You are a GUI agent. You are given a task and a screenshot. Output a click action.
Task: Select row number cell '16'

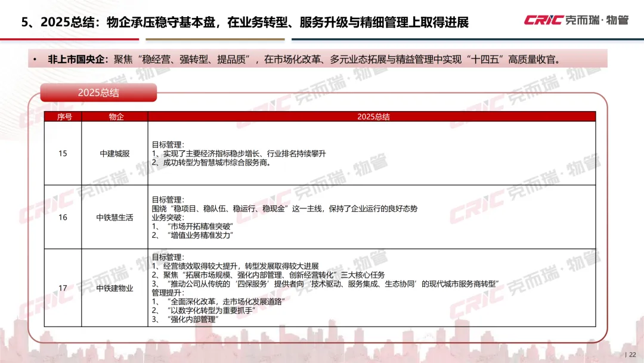click(x=63, y=217)
